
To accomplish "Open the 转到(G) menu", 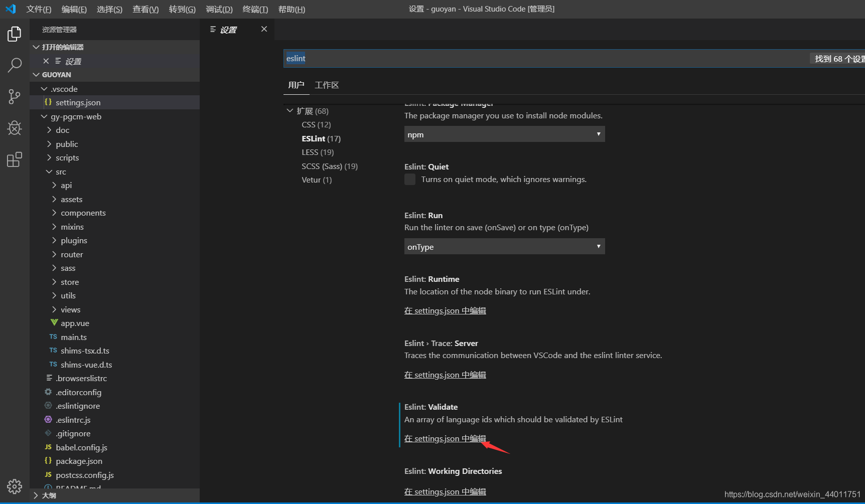I will [x=182, y=9].
